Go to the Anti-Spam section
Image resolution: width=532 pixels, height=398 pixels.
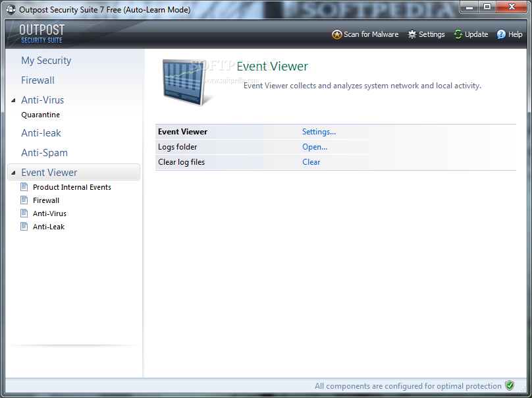45,152
